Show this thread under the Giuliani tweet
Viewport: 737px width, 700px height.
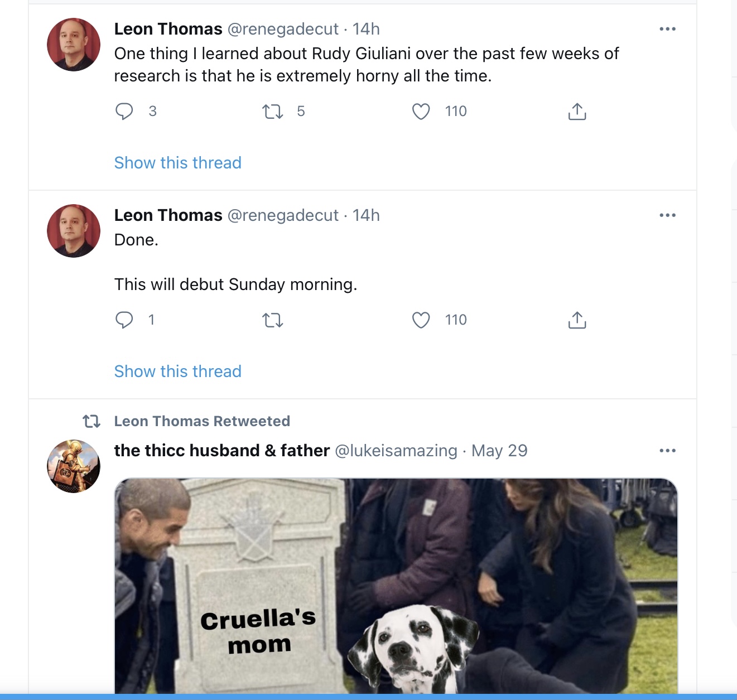(178, 163)
